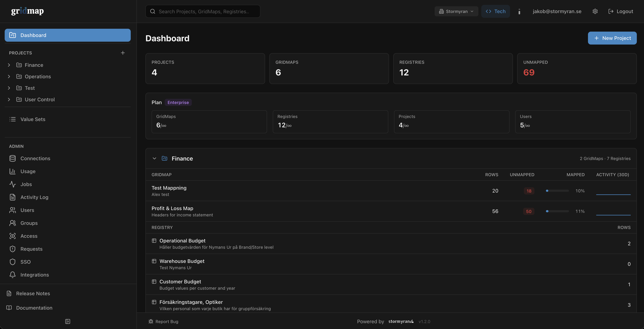Screen dimensions: 644x329
Task: Click the Users people icon
Action: [x=13, y=210]
